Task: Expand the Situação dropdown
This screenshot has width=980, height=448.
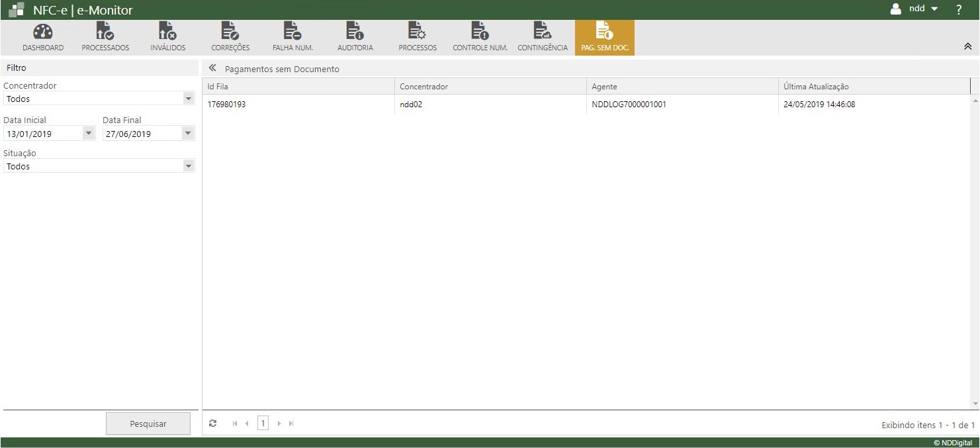Action: (x=189, y=166)
